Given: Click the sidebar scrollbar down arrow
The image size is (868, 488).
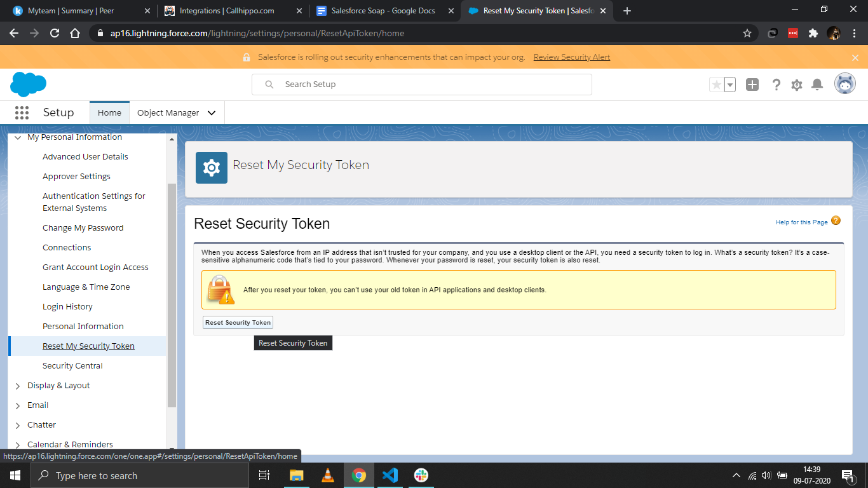Looking at the screenshot, I should [x=172, y=449].
